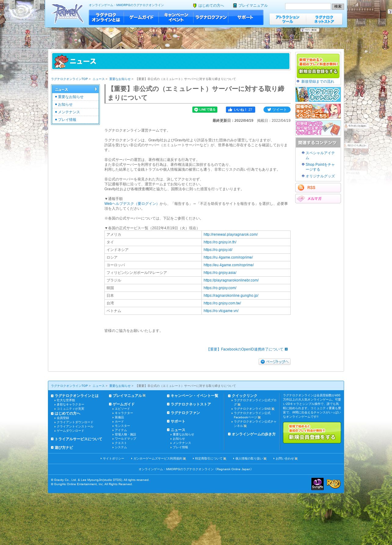This screenshot has width=392, height=545.
Task: Click the メルマガ newsletter button
Action: pyautogui.click(x=318, y=198)
